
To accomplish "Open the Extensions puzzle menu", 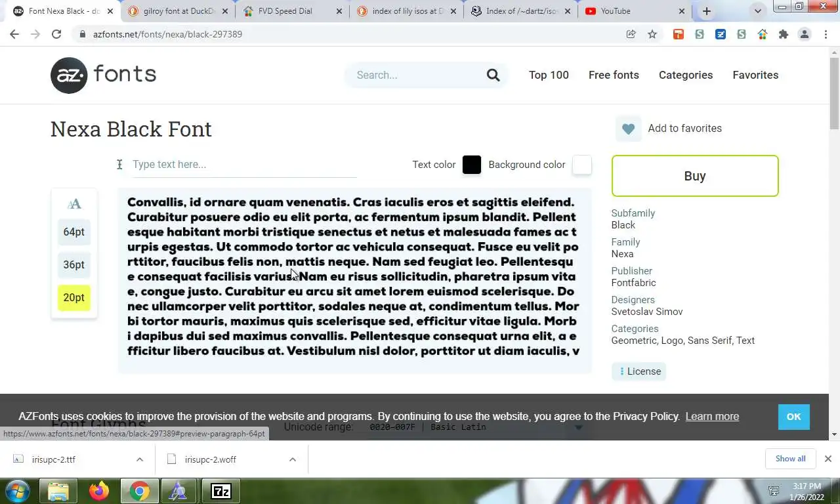I will (784, 34).
